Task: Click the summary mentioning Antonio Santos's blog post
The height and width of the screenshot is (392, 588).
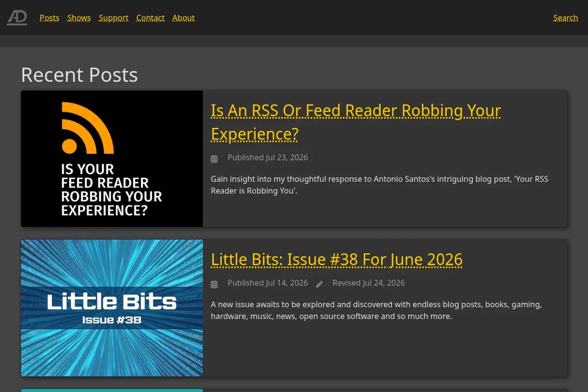Action: (379, 185)
